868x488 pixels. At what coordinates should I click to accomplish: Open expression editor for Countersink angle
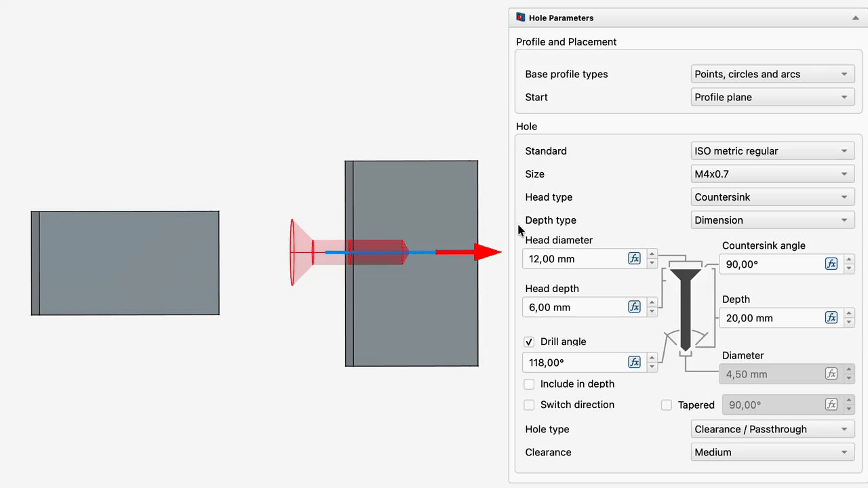[831, 264]
